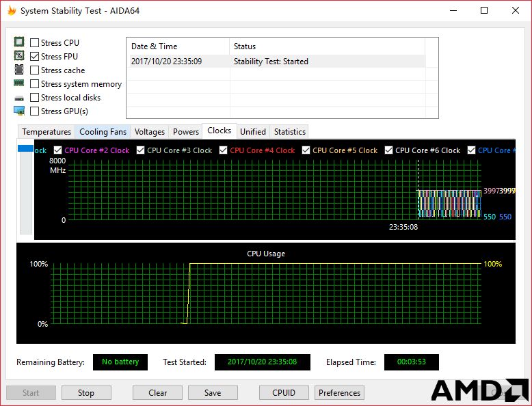Minimize the AIDA64 window
Screen dimensions: 532x406
[x=453, y=10]
